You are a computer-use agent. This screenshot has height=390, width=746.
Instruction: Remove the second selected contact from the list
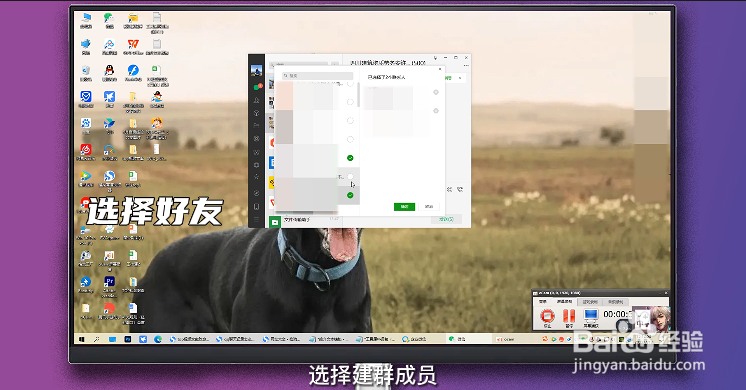435,111
